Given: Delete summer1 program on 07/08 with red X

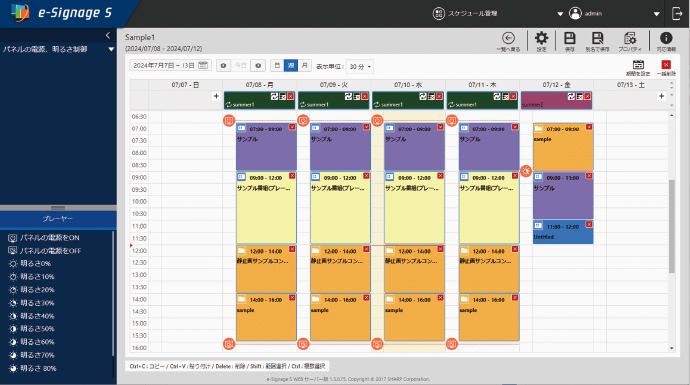Looking at the screenshot, I should click(x=290, y=96).
